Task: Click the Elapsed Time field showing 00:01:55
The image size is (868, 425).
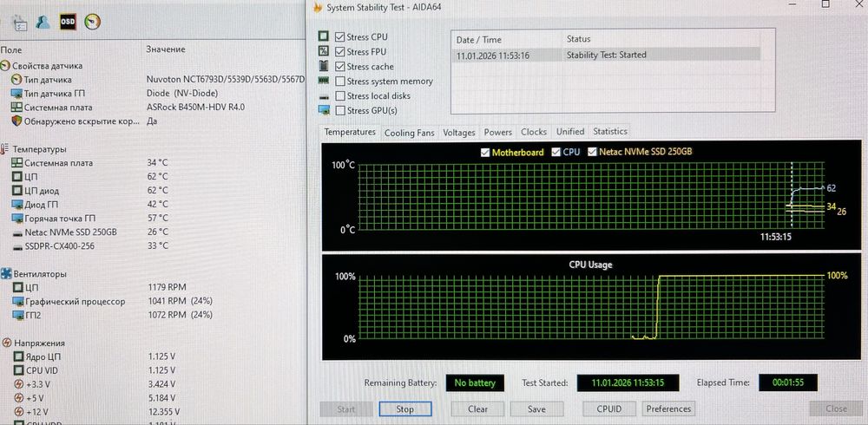Action: (787, 382)
